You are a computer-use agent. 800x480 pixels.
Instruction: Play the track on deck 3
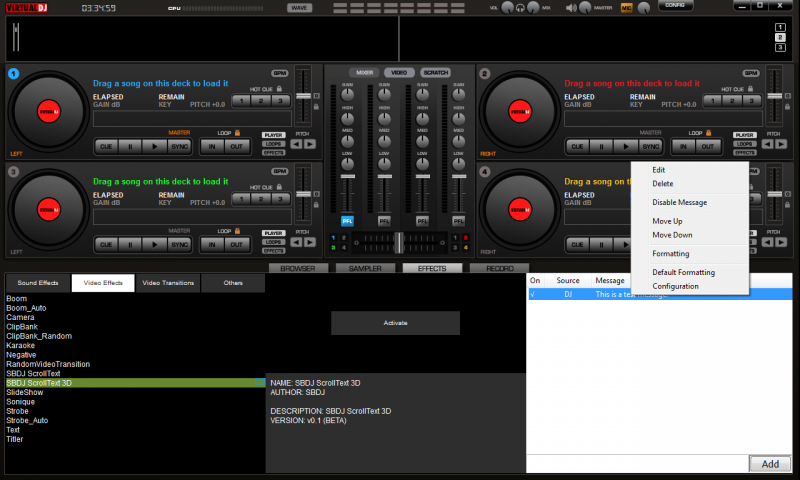155,245
